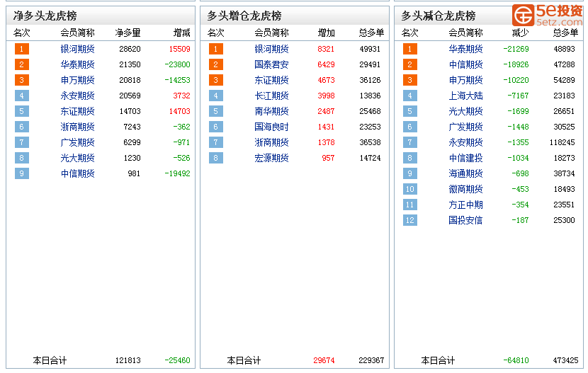
Task: Open 海通期货 member link
Action: [465, 174]
